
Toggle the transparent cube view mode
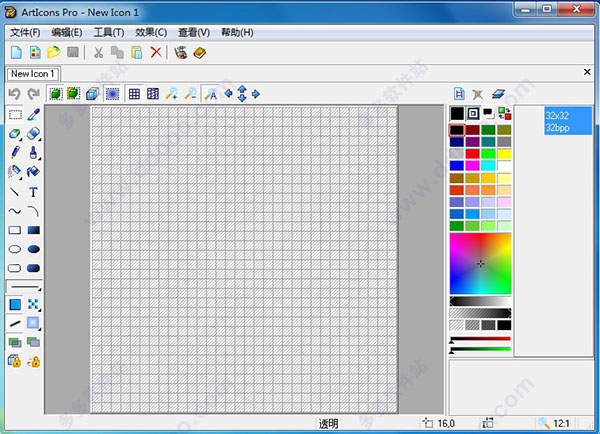point(92,94)
